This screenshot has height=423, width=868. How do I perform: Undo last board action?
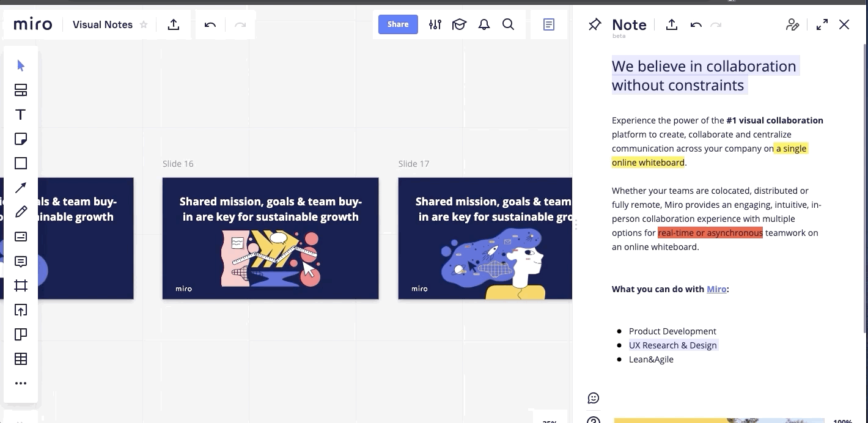(210, 24)
